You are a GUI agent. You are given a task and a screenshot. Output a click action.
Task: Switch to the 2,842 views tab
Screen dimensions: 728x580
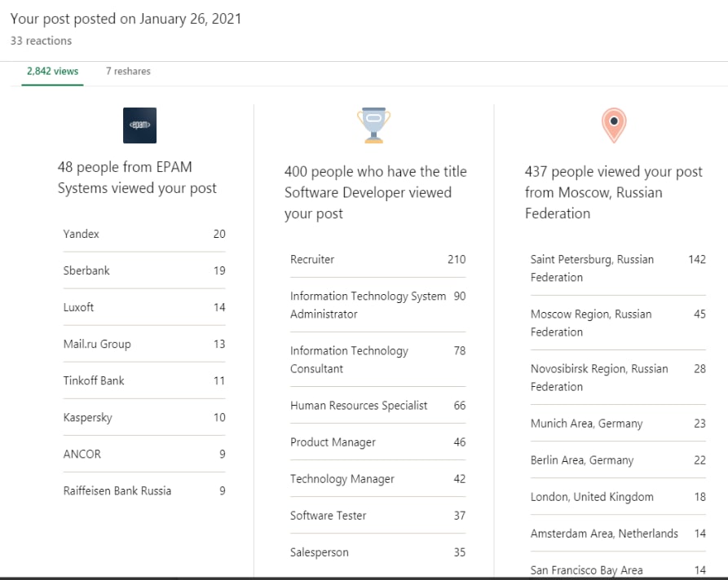(x=52, y=72)
